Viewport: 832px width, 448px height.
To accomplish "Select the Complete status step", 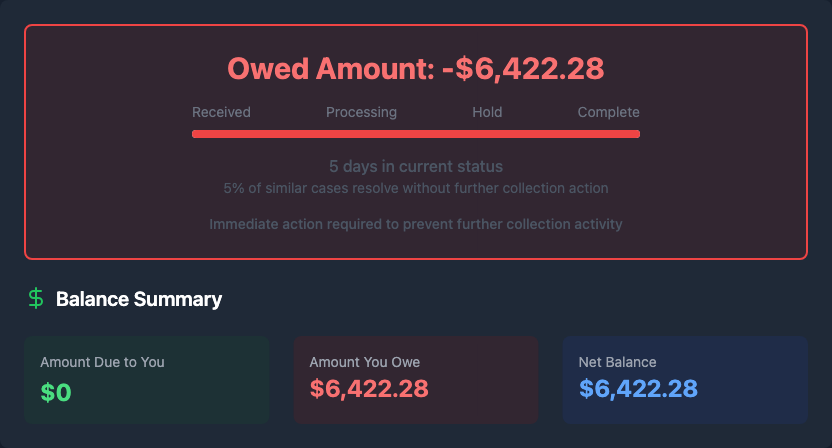I will tap(608, 112).
